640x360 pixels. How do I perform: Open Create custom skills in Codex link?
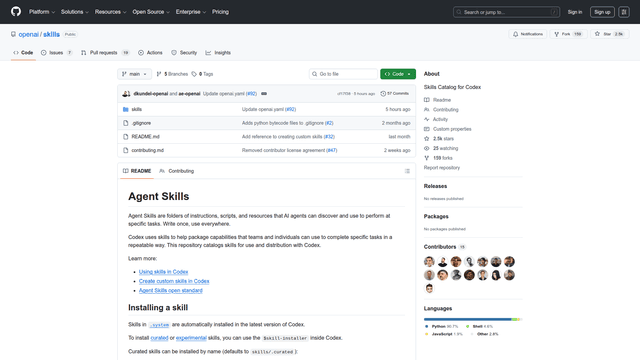174,281
